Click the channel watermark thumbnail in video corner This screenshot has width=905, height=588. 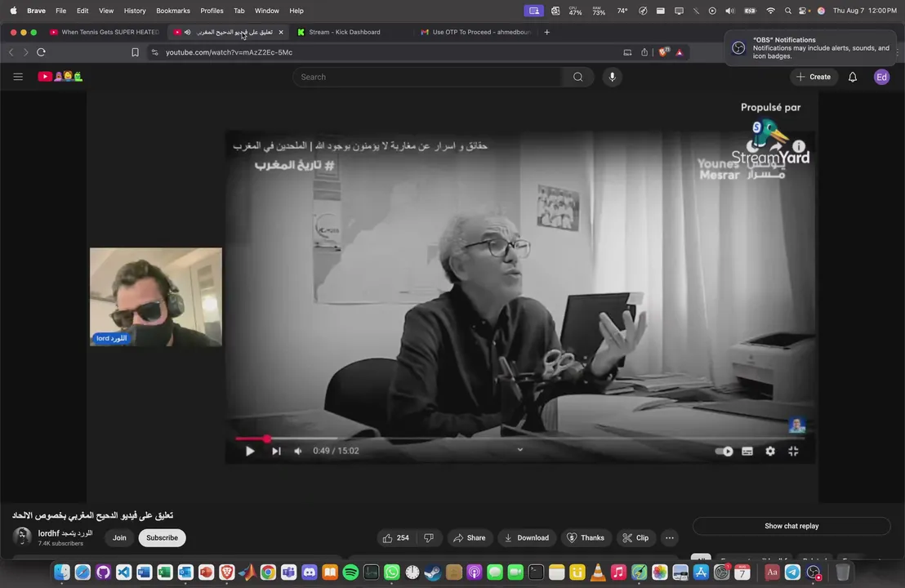point(797,425)
